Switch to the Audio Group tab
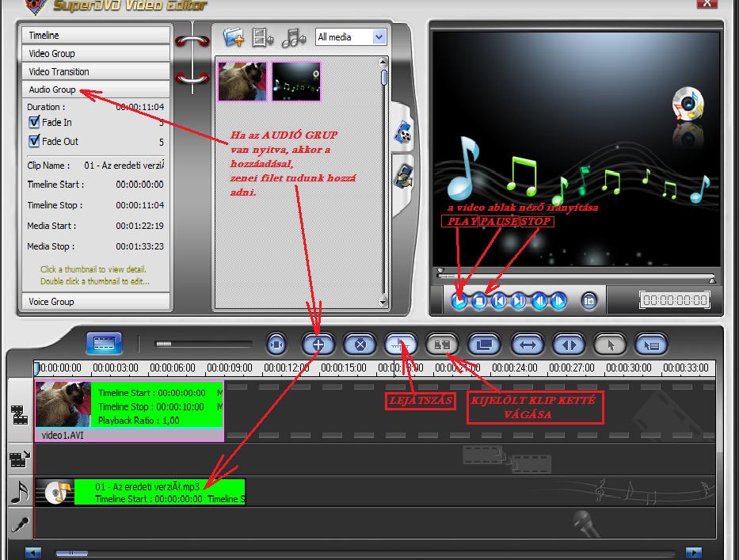 [96, 89]
